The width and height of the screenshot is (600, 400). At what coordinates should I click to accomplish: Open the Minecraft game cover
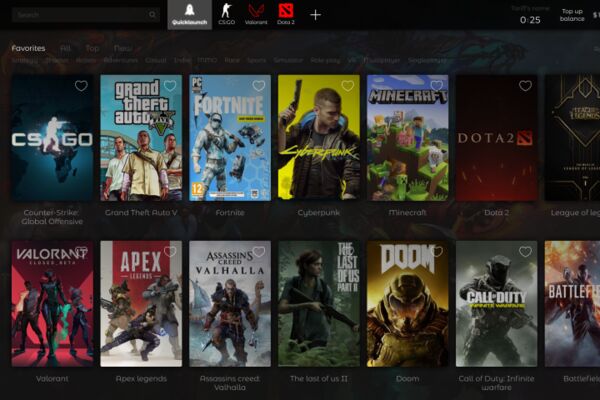pyautogui.click(x=408, y=138)
